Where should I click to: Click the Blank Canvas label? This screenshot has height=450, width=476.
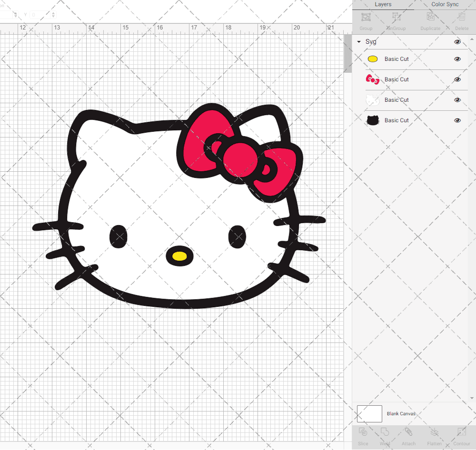(401, 413)
